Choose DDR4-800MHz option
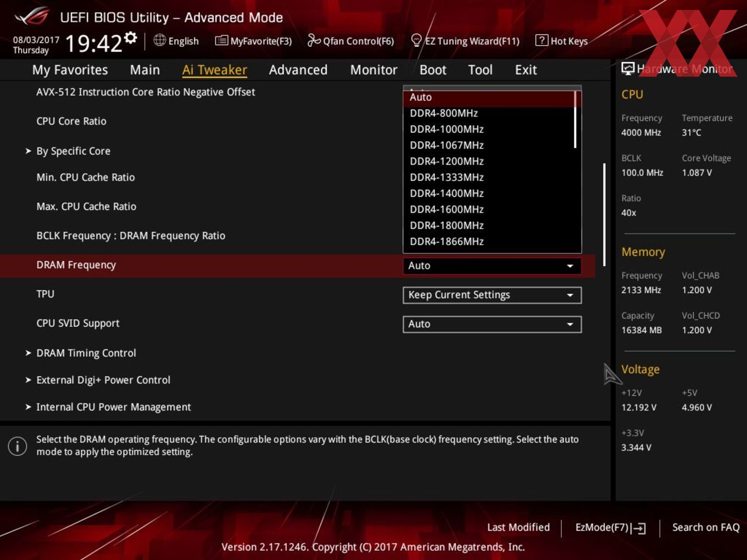Screen dimensions: 747x560 click(x=488, y=113)
